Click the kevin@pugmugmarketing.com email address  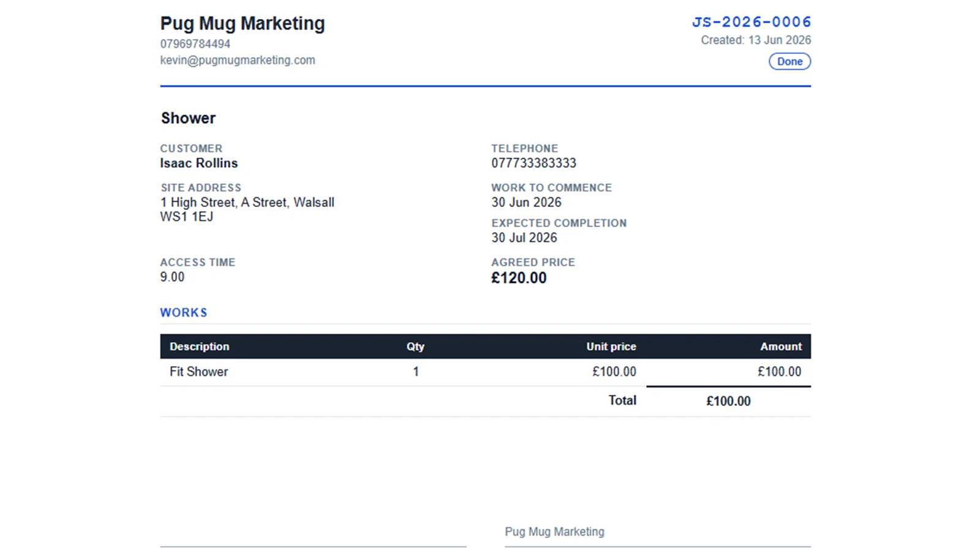pos(238,60)
